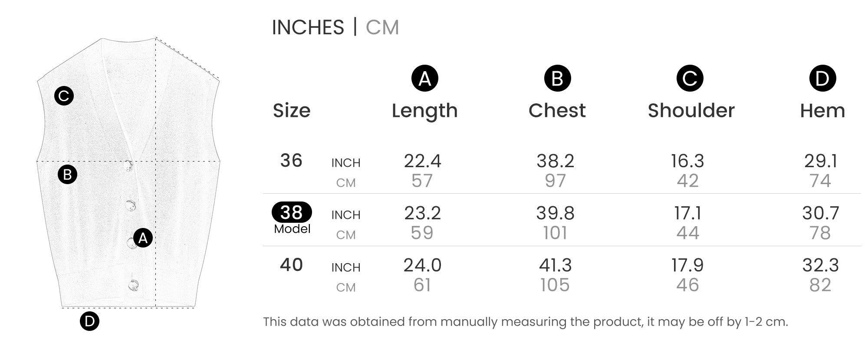Switch the units to CM
868x350 pixels.
pyautogui.click(x=382, y=27)
